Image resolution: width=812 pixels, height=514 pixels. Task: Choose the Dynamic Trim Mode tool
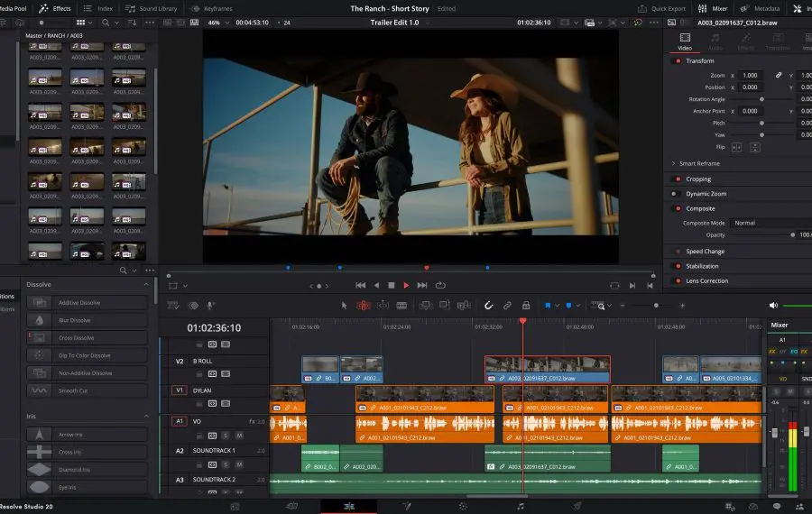383,306
